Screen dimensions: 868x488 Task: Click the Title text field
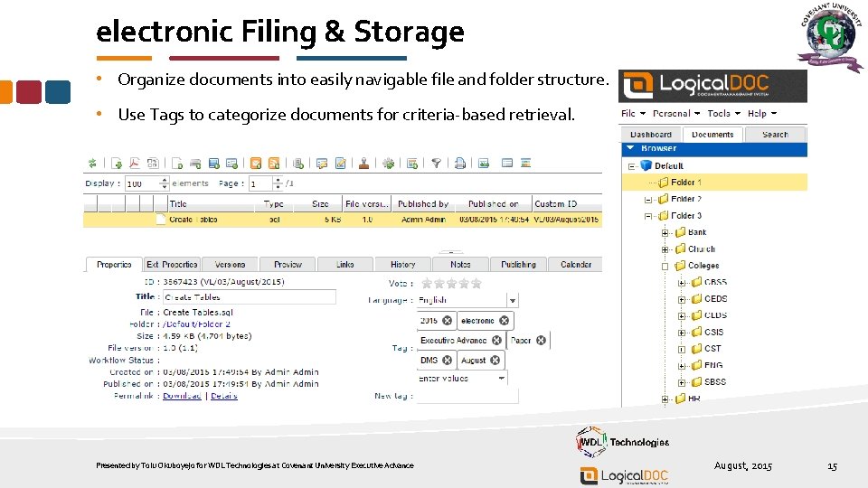[x=250, y=297]
